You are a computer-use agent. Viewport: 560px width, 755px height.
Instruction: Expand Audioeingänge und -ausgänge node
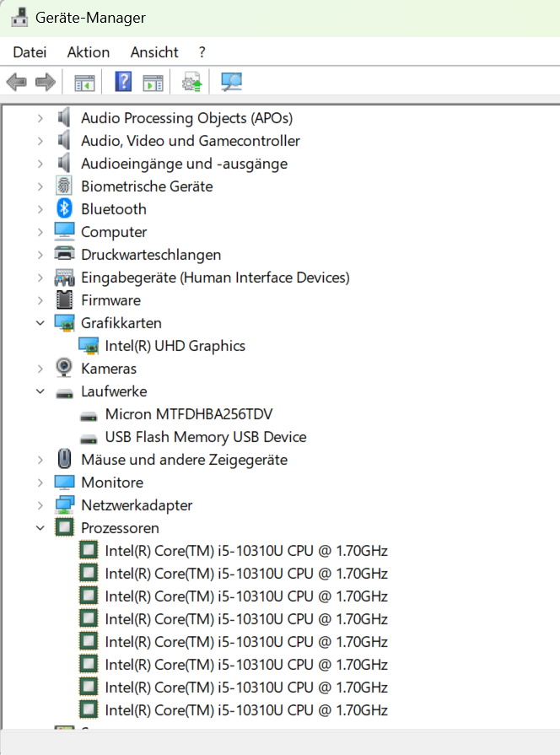pyautogui.click(x=40, y=164)
